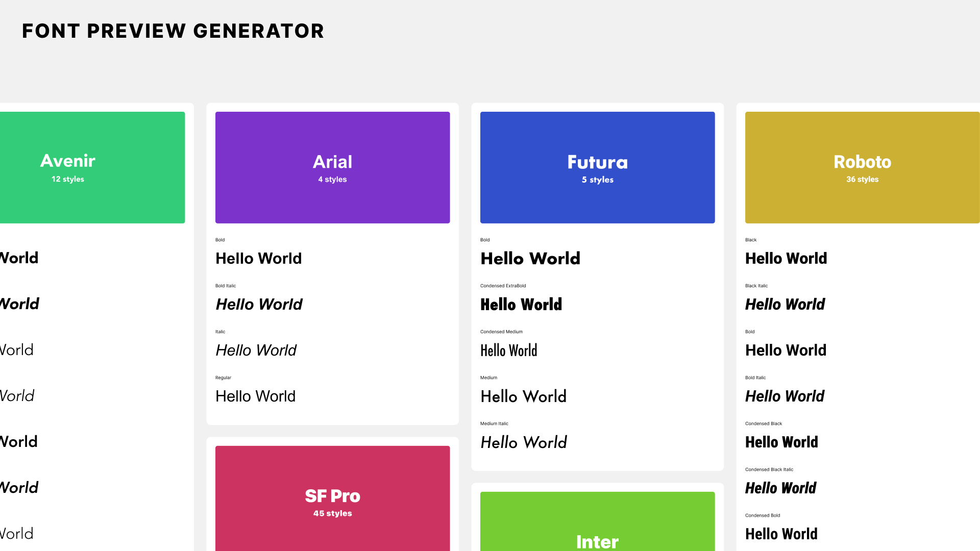Click the Roboto Bold Hello World sample
The width and height of the screenshot is (980, 551).
786,350
